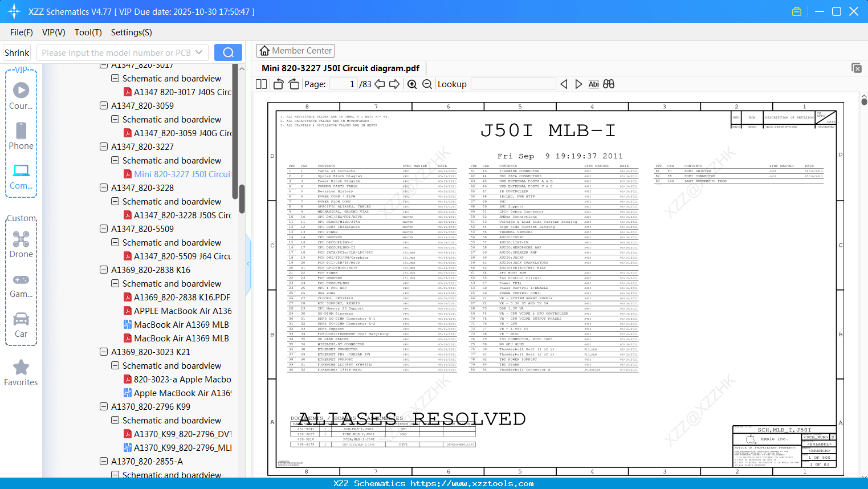
Task: Click the Member Center home icon
Action: (x=264, y=51)
